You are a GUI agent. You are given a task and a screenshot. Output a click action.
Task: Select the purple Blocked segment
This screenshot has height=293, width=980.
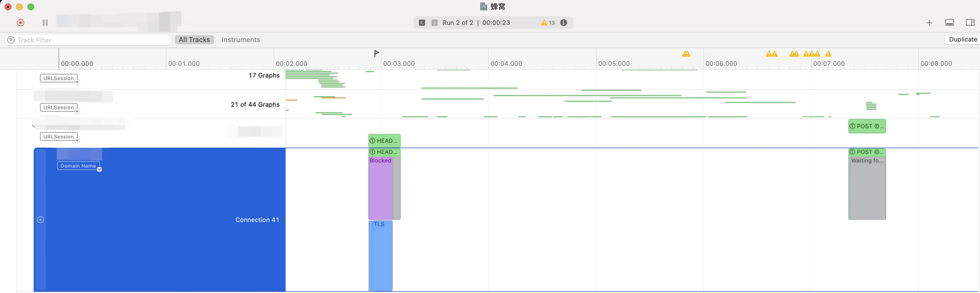point(380,187)
